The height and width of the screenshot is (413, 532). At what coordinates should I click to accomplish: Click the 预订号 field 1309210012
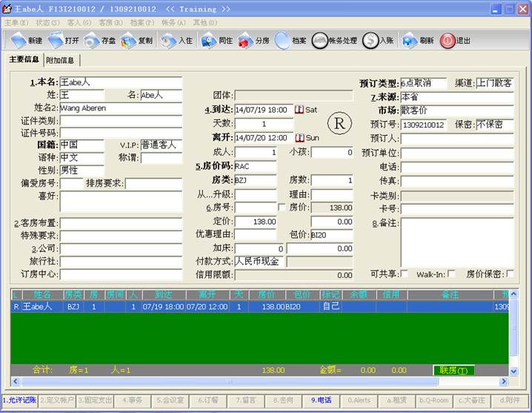423,125
